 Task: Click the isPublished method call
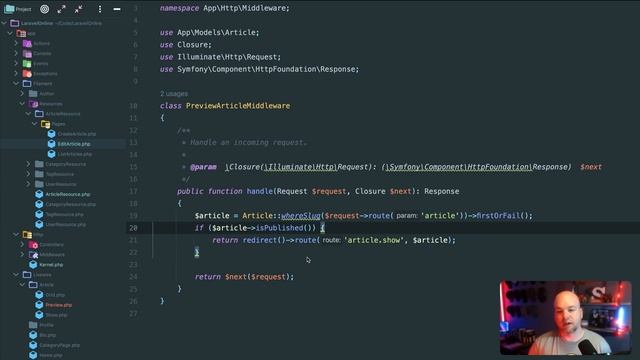(279, 228)
